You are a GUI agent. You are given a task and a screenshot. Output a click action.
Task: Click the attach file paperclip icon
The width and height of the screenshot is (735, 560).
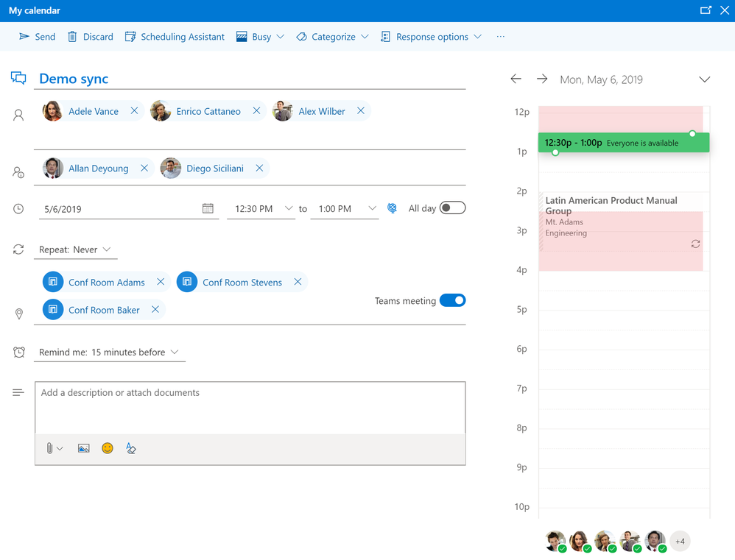49,449
